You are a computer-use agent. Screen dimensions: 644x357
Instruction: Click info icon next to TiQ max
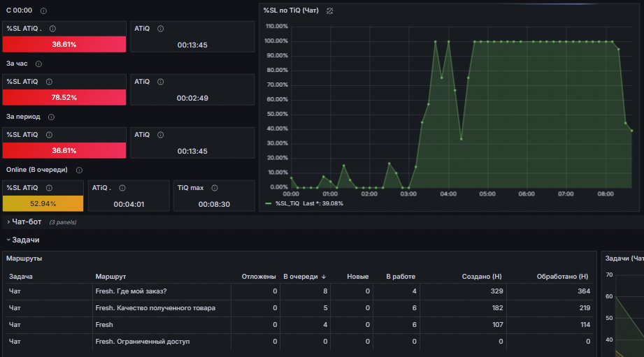[215, 188]
